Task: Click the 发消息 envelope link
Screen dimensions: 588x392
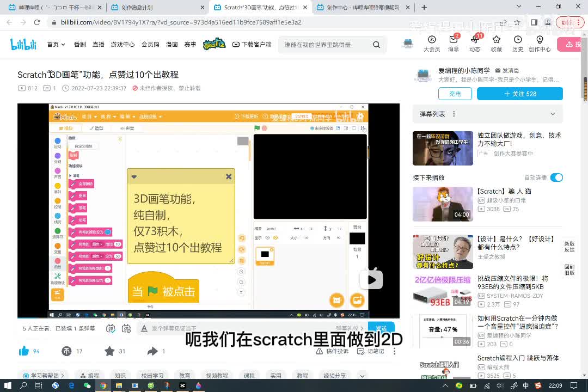Action: pyautogui.click(x=508, y=70)
